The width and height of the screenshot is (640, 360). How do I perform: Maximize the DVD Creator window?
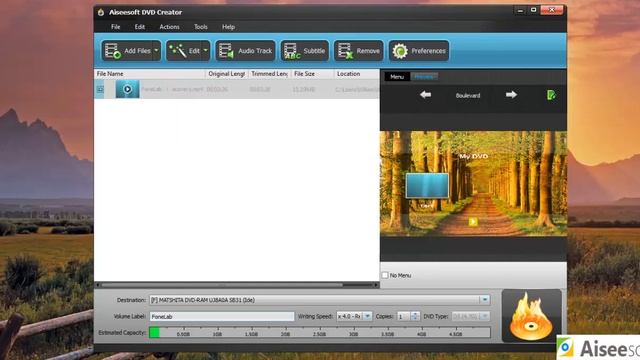[533, 10]
